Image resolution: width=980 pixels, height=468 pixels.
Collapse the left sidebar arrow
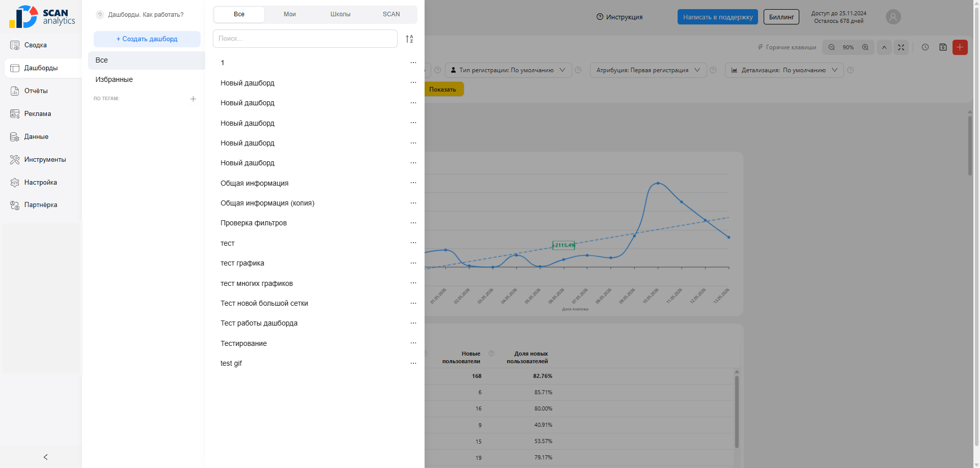tap(46, 457)
